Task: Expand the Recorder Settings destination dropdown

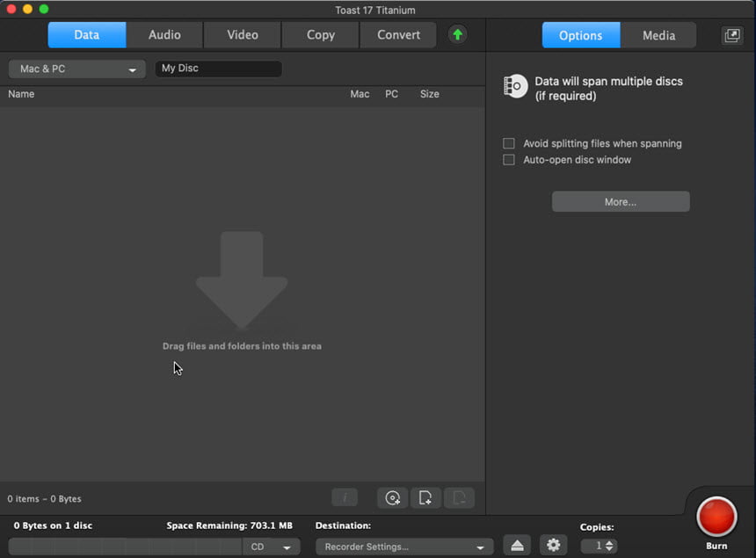Action: click(x=404, y=547)
